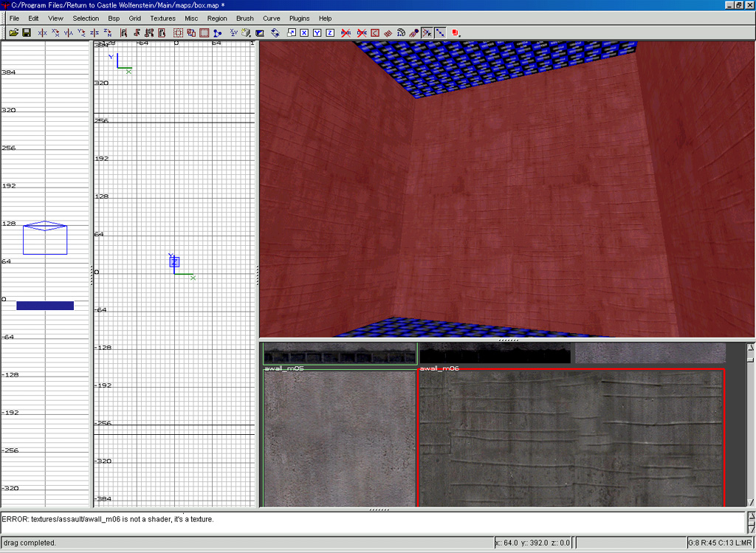The image size is (756, 553).
Task: Rotate the selection around the X axis
Action: click(x=55, y=32)
